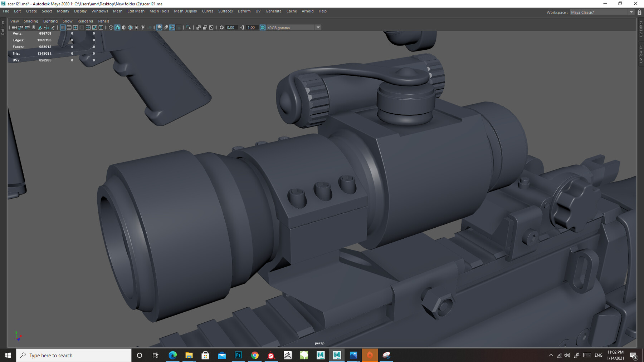Click the Type here to search box
Viewport: 644px width, 362px height.
(73, 355)
